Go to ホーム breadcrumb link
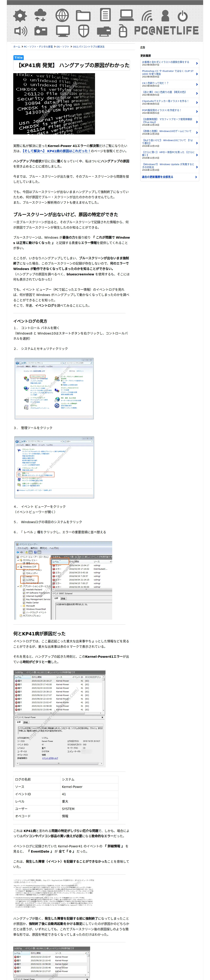The width and height of the screenshot is (210, 980). tap(17, 47)
